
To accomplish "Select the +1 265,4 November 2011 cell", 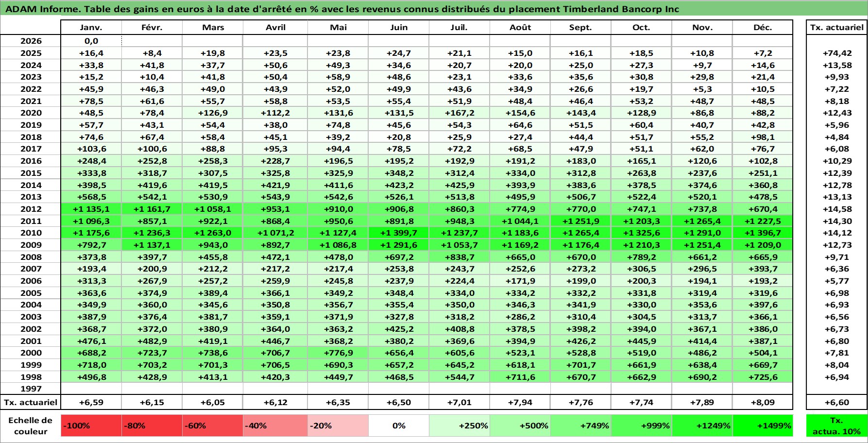I will [702, 221].
